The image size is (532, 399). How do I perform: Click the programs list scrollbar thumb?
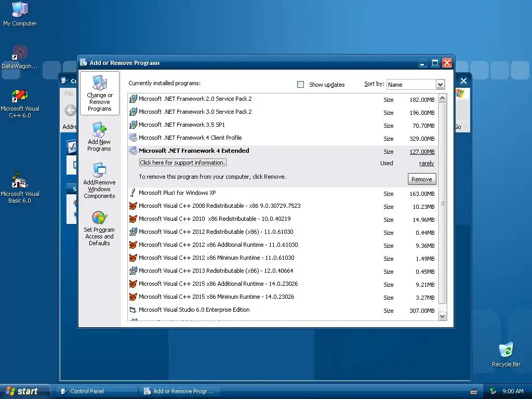coord(443,203)
